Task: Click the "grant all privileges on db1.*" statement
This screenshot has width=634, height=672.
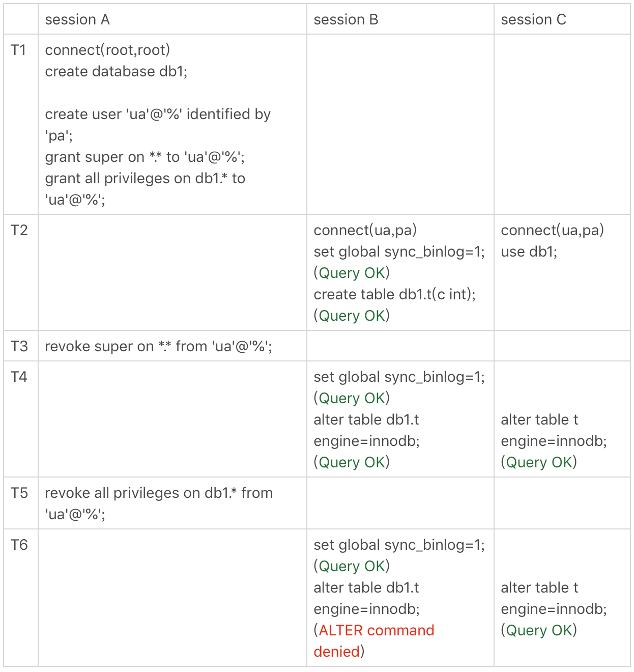Action: (145, 178)
